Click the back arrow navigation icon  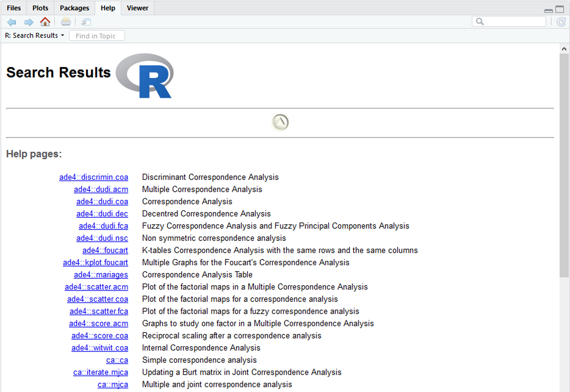12,22
